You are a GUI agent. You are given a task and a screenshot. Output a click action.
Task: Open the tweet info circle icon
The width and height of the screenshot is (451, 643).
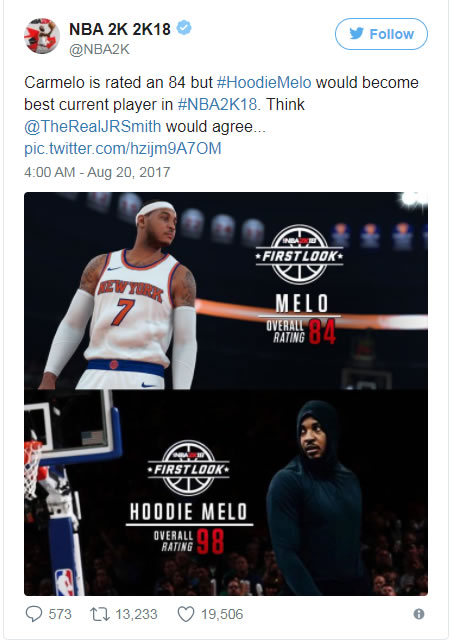pos(419,614)
